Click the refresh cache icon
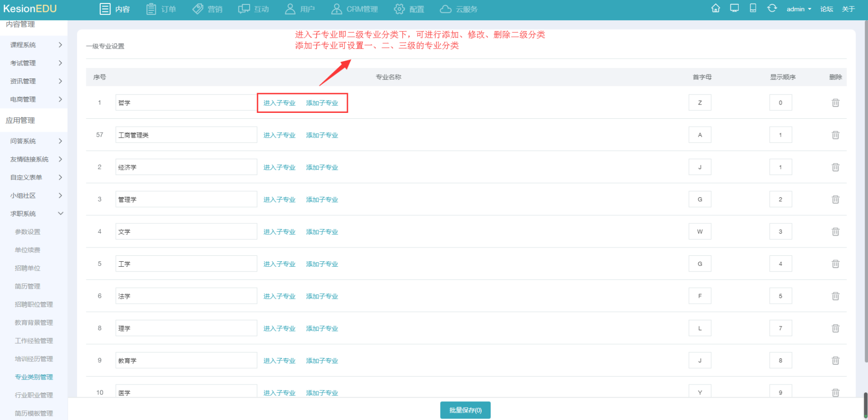Viewport: 868px width, 420px height. pos(772,8)
